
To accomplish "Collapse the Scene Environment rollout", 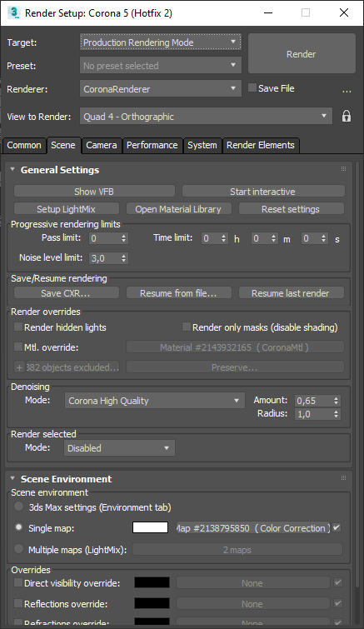I will 12,478.
